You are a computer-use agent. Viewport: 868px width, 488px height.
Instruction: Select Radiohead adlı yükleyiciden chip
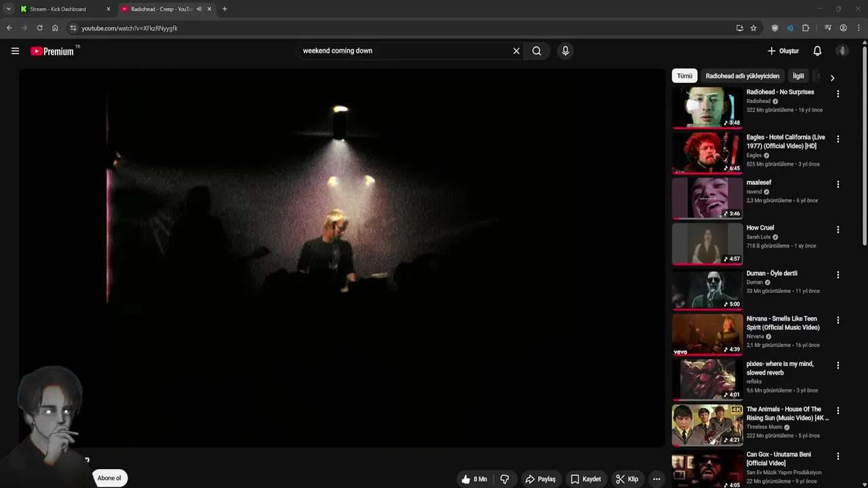(x=743, y=76)
